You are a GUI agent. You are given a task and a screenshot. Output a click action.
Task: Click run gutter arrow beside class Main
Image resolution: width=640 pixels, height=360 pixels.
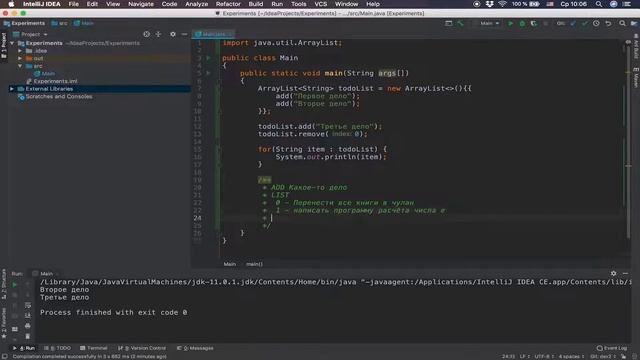click(x=208, y=58)
